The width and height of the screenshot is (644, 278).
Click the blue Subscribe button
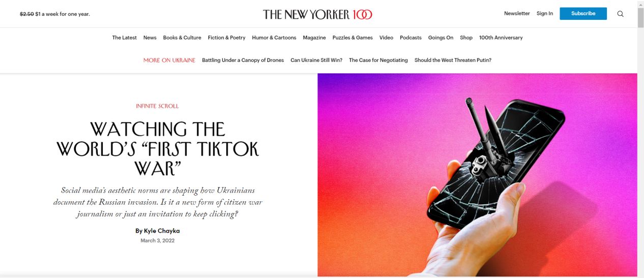(583, 14)
